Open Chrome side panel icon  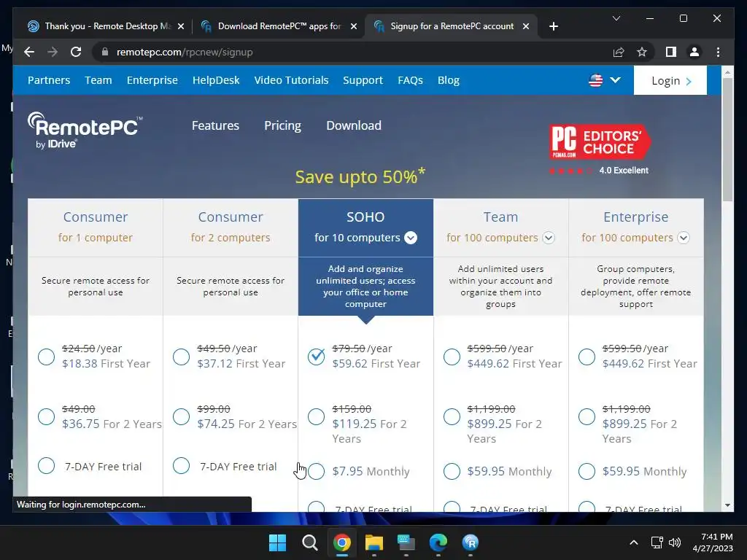click(671, 52)
